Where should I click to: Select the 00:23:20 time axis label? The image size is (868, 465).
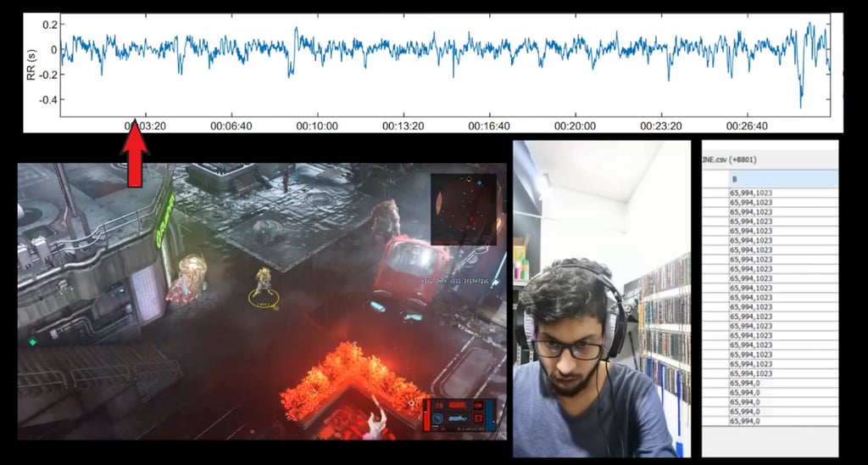(x=661, y=126)
